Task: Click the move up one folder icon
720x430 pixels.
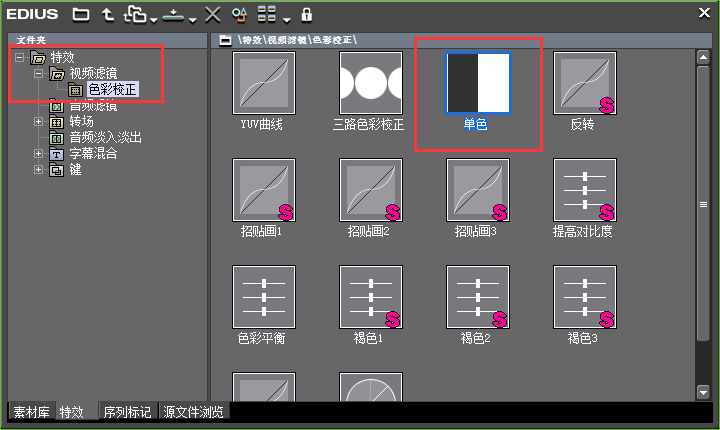Action: 108,15
